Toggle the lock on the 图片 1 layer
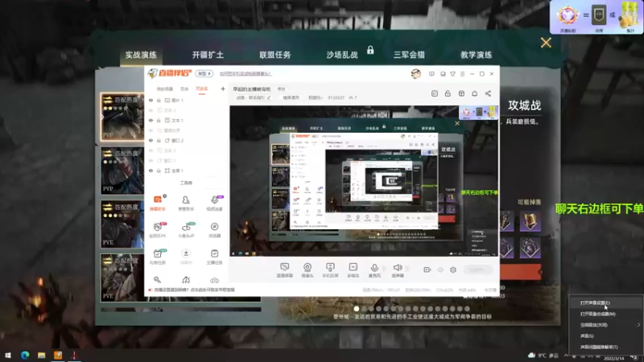 click(x=159, y=100)
